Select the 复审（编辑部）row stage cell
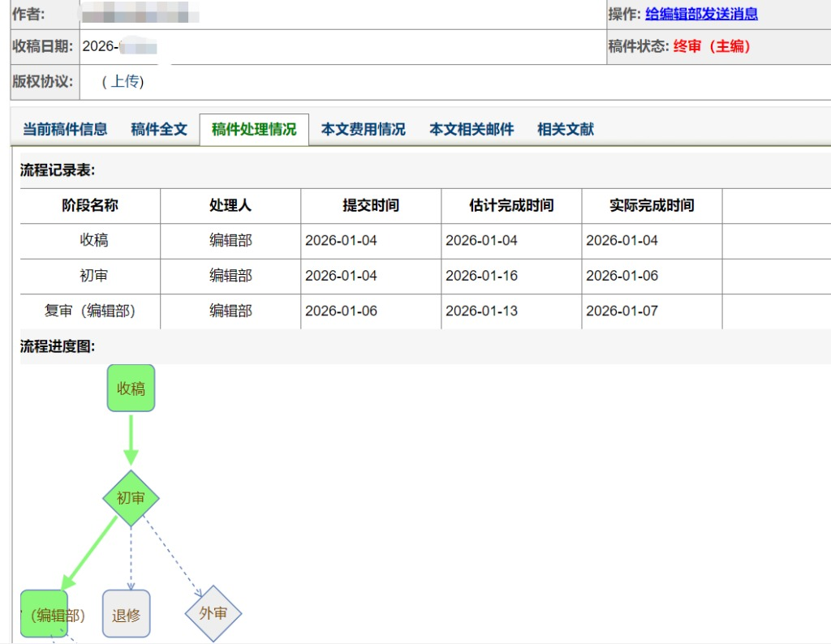831x644 pixels. (x=90, y=311)
